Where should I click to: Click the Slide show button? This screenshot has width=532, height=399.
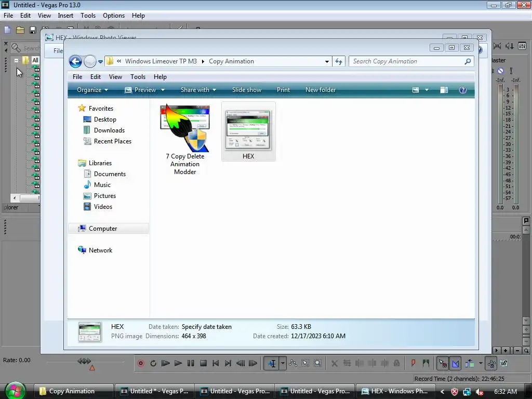pos(247,90)
